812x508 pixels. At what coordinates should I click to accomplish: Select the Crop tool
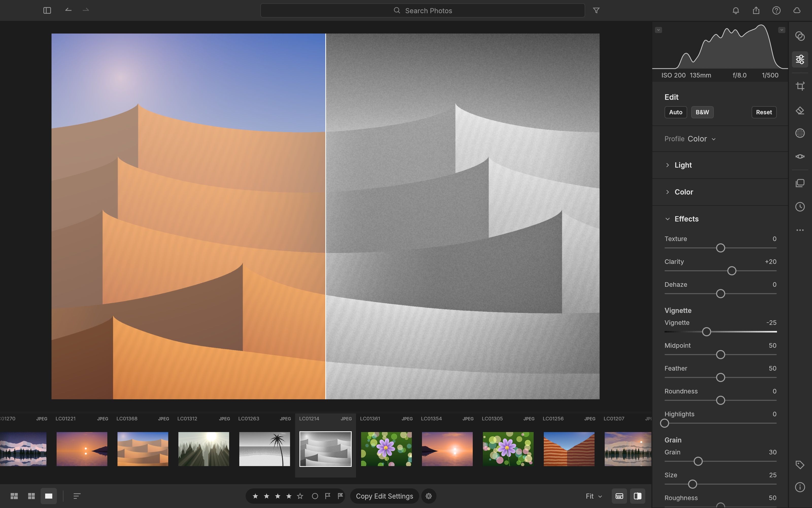pos(800,86)
